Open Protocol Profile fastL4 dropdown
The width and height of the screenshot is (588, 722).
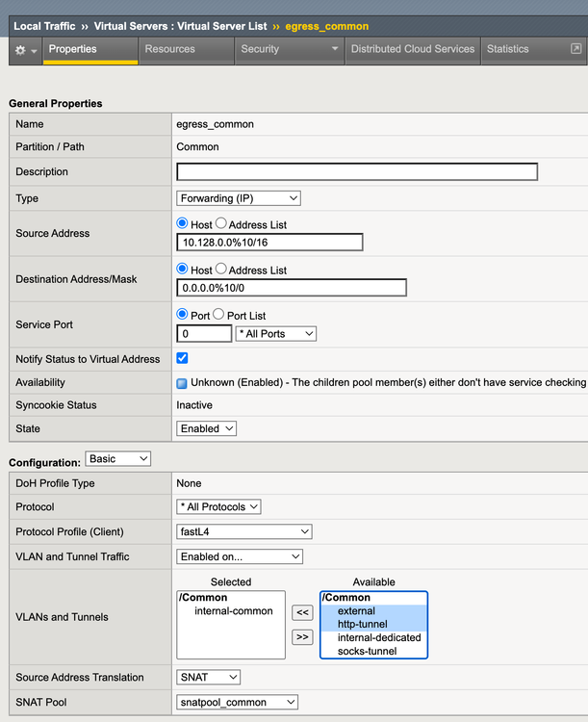click(x=244, y=531)
